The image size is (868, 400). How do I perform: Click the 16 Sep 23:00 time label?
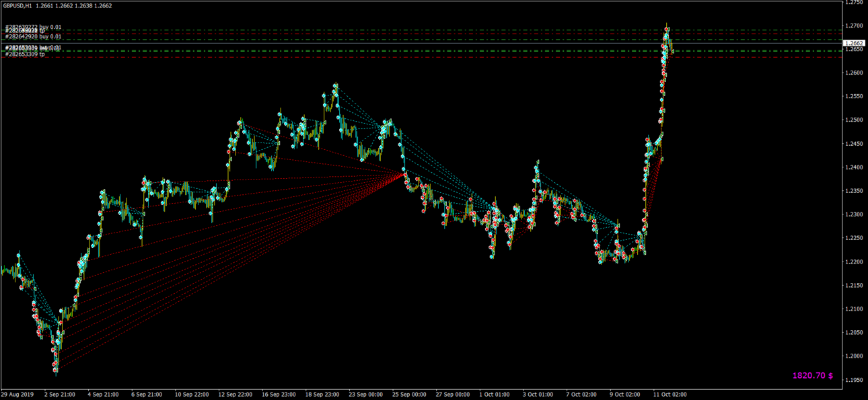pyautogui.click(x=279, y=395)
